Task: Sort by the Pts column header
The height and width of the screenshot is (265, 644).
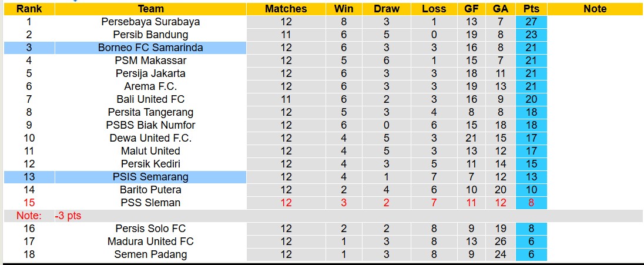Action: (x=531, y=9)
